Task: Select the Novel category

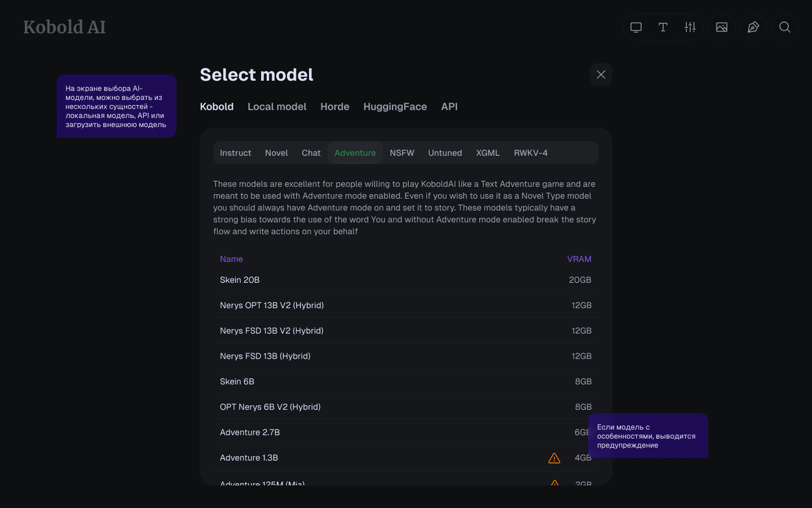Action: click(276, 153)
